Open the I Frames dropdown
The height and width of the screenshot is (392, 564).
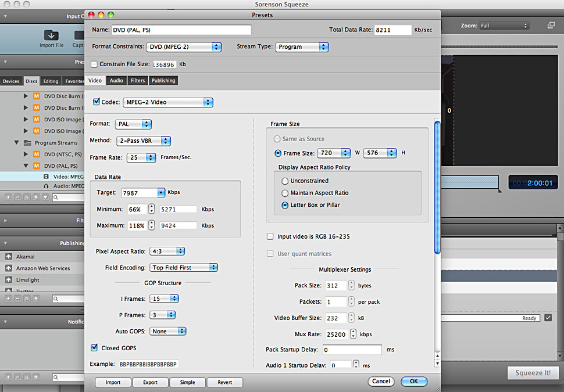click(x=164, y=299)
